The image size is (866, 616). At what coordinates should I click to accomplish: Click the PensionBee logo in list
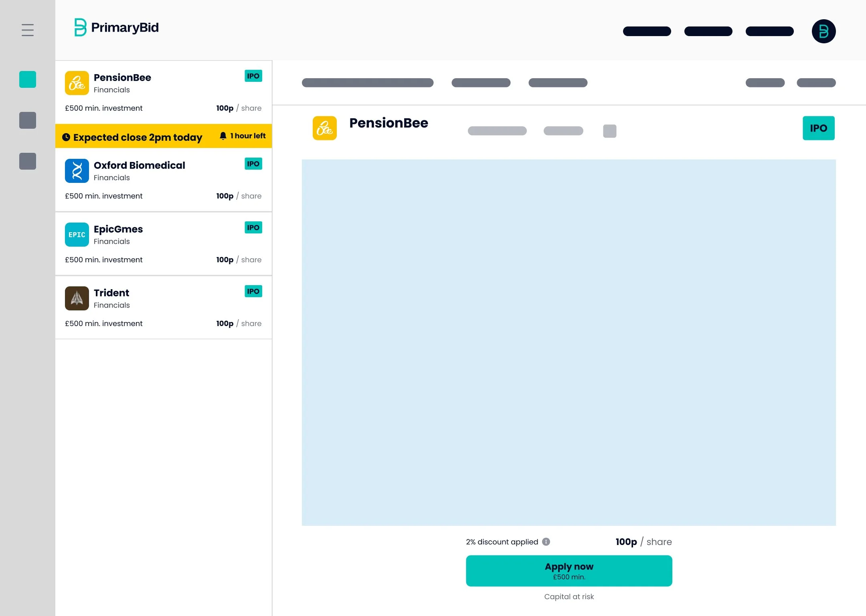coord(77,83)
